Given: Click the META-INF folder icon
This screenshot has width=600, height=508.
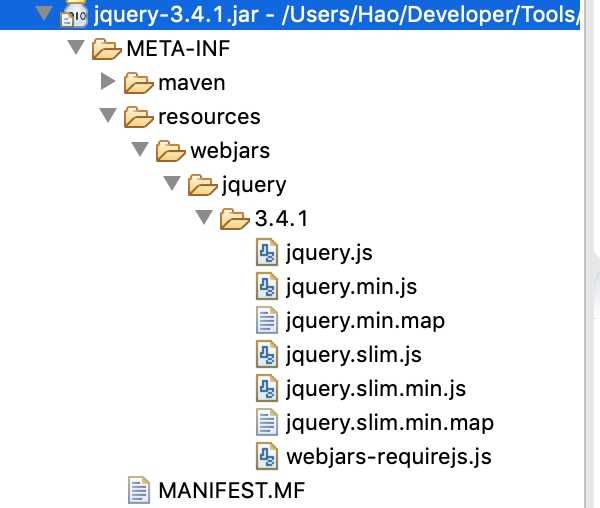Looking at the screenshot, I should pos(106,49).
